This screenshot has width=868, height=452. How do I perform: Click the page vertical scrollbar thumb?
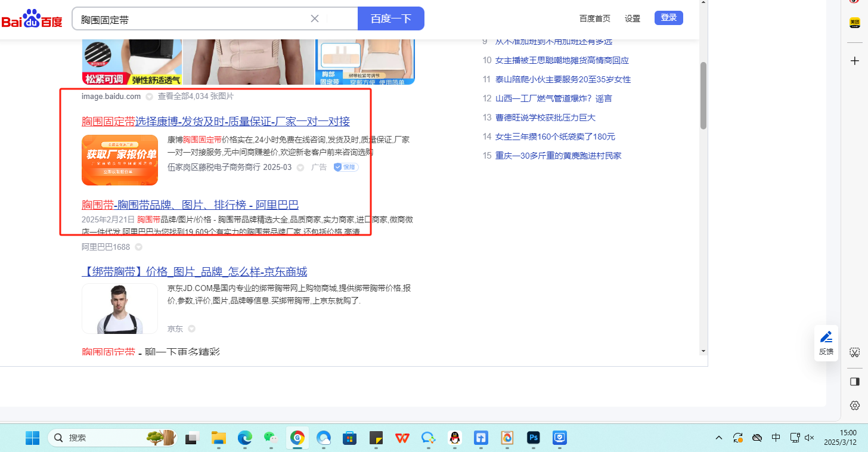(x=703, y=95)
